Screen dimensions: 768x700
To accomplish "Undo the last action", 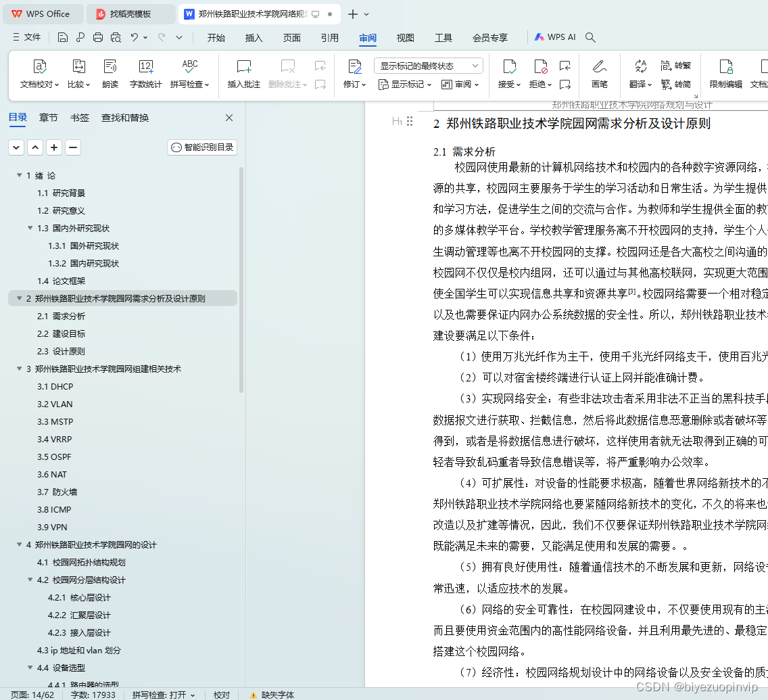I will [135, 37].
